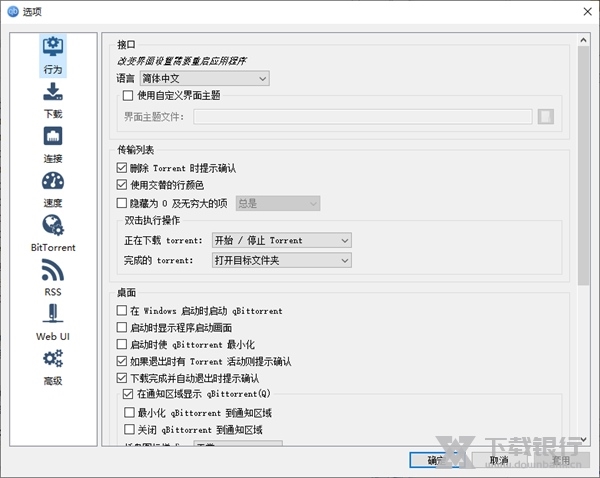Open the 高级 (Advanced) gears icon

[53, 359]
